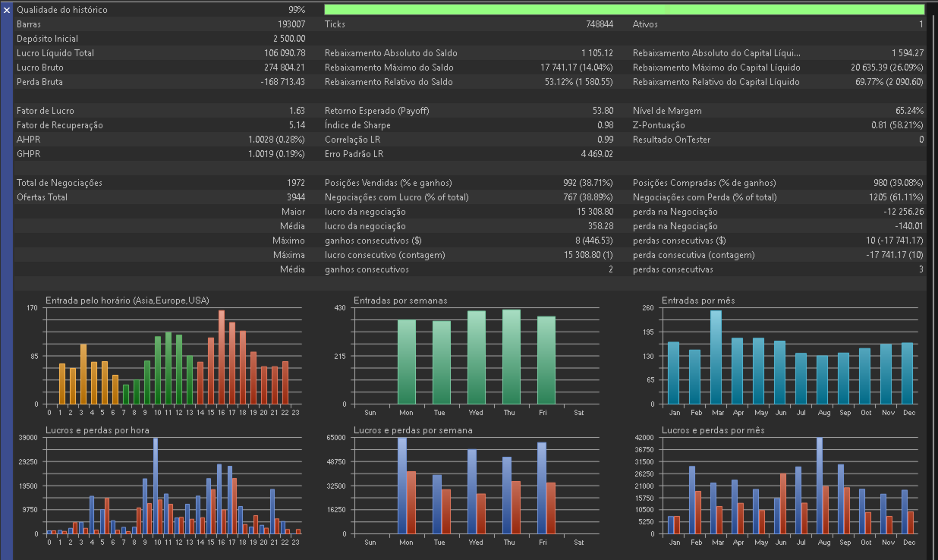The width and height of the screenshot is (938, 560).
Task: Click the Entrada pelo horário chart title
Action: pos(127,300)
